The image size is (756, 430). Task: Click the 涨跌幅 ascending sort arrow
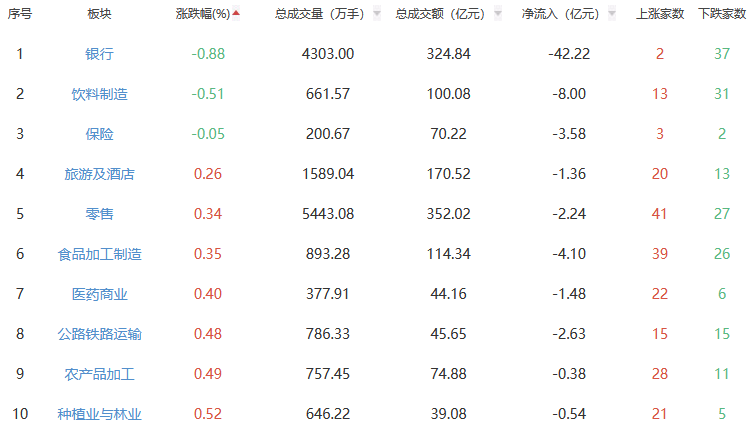point(236,13)
